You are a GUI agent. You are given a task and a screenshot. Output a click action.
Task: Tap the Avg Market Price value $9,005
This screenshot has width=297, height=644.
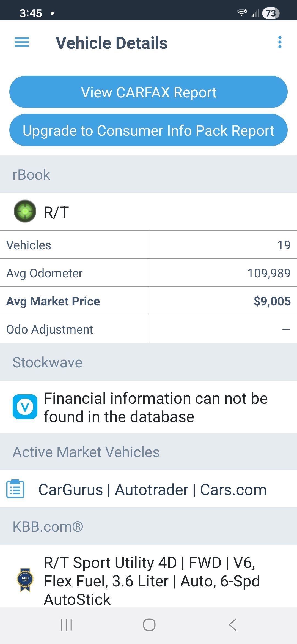pyautogui.click(x=272, y=301)
